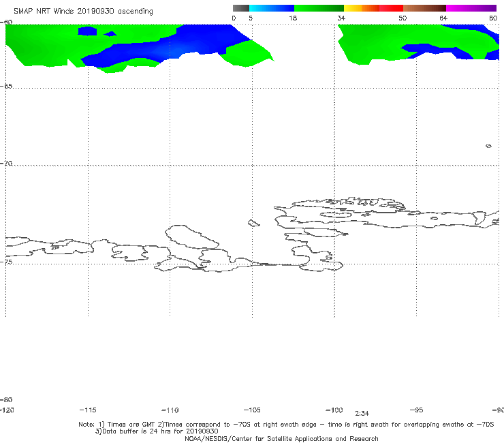Click the -75 latitude axis label
Viewport: 504px width, 443px height.
coord(6,262)
